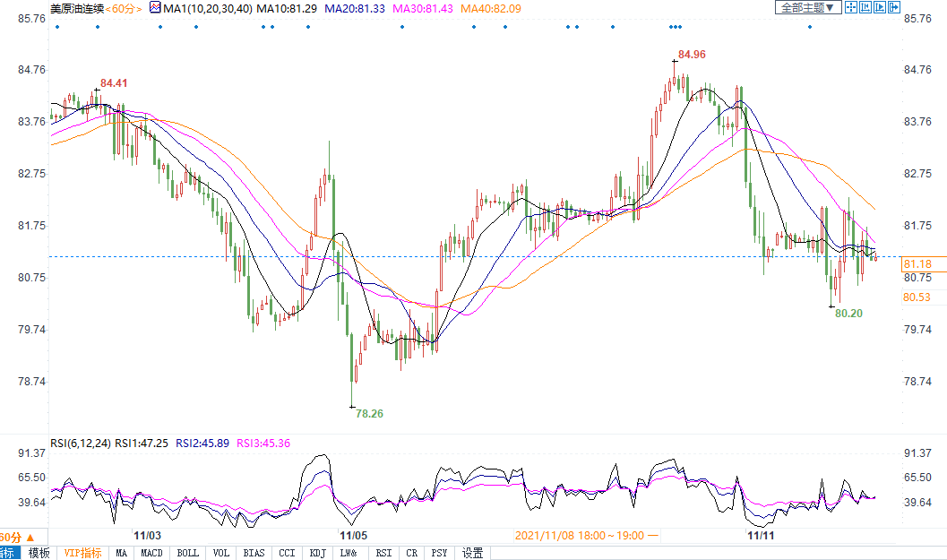947x560 pixels.
Task: Click the MA1 indicator chart icon
Action: [155, 8]
